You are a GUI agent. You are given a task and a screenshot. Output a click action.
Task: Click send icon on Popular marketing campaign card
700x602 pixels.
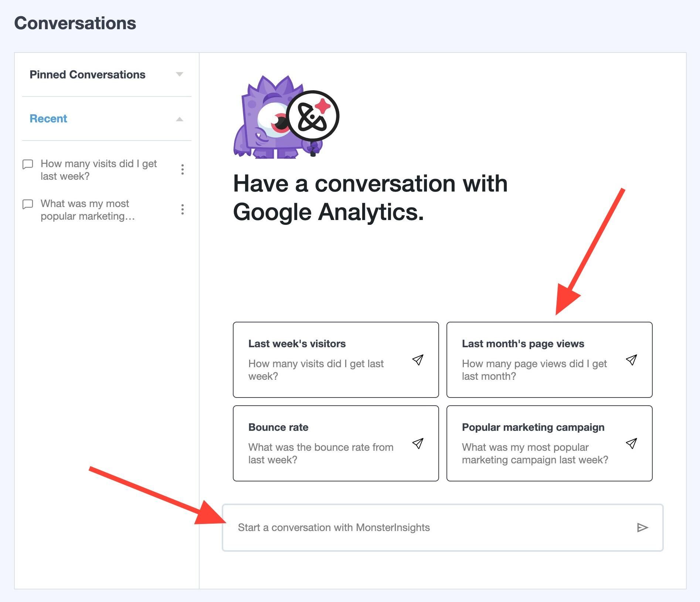[631, 443]
